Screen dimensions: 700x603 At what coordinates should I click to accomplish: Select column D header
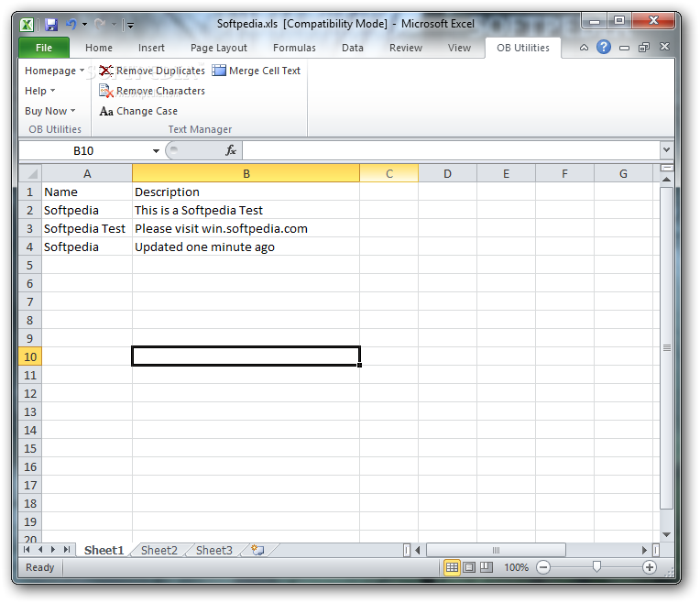pyautogui.click(x=447, y=173)
